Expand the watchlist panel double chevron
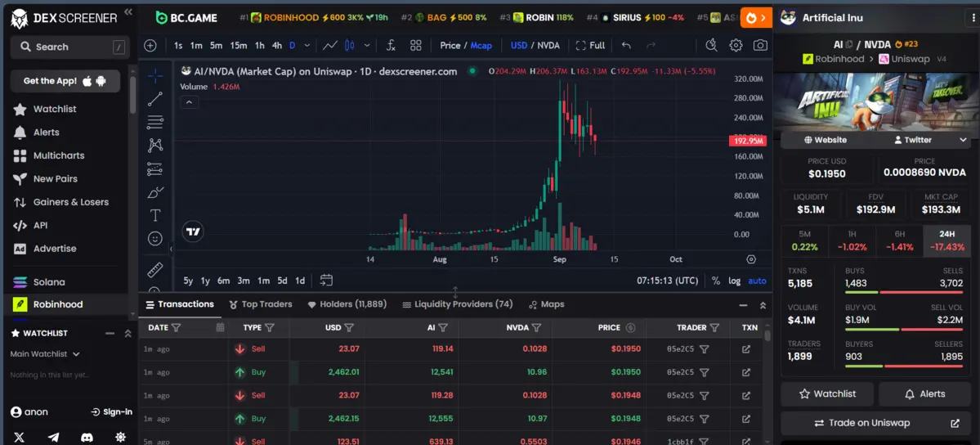Image resolution: width=980 pixels, height=445 pixels. [128, 334]
